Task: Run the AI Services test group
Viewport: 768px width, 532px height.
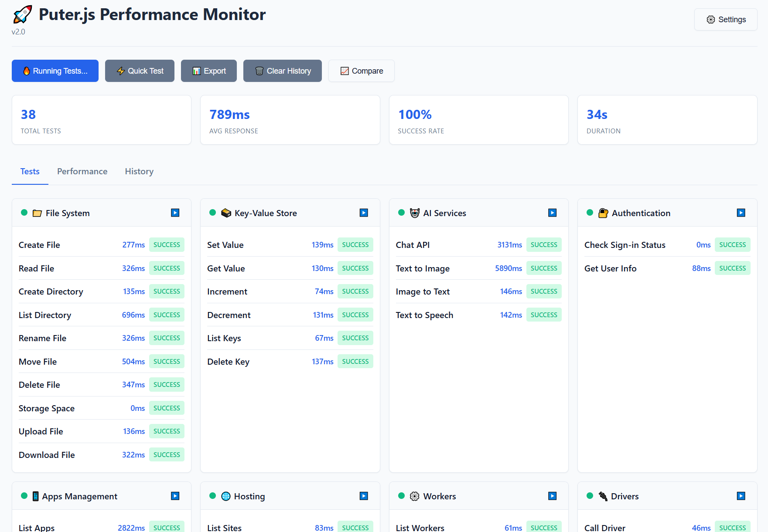Action: (552, 213)
